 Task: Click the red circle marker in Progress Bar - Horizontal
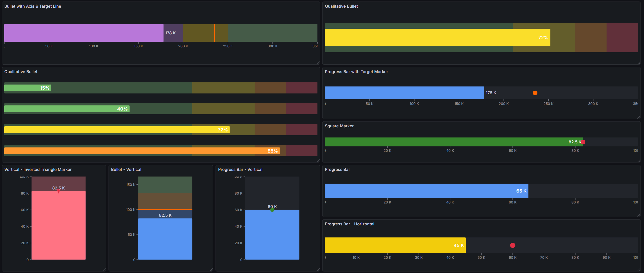pyautogui.click(x=512, y=245)
